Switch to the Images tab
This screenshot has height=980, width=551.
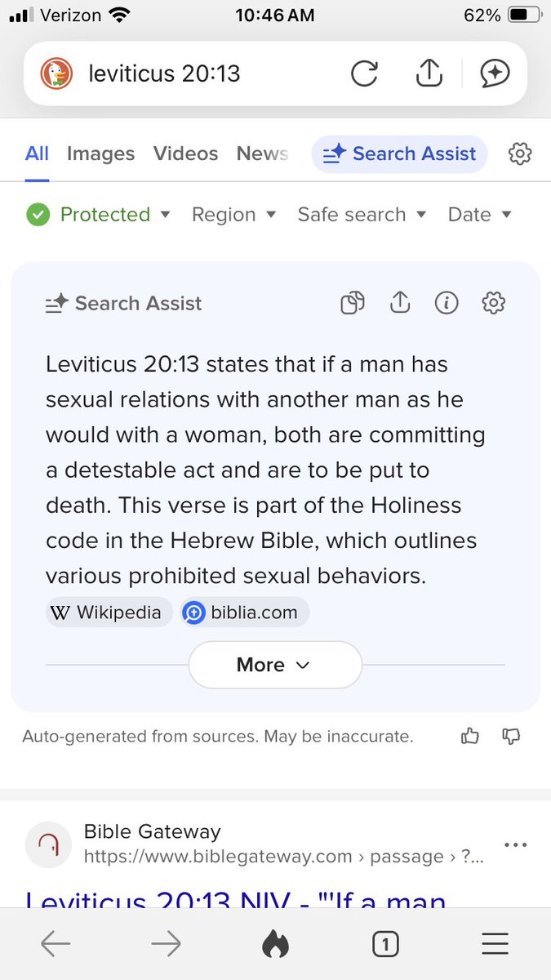pyautogui.click(x=101, y=154)
